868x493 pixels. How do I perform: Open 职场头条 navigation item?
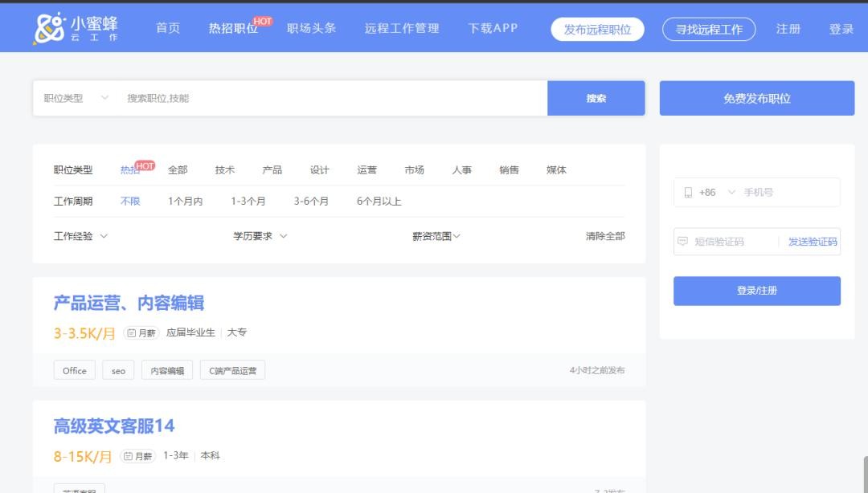[311, 29]
